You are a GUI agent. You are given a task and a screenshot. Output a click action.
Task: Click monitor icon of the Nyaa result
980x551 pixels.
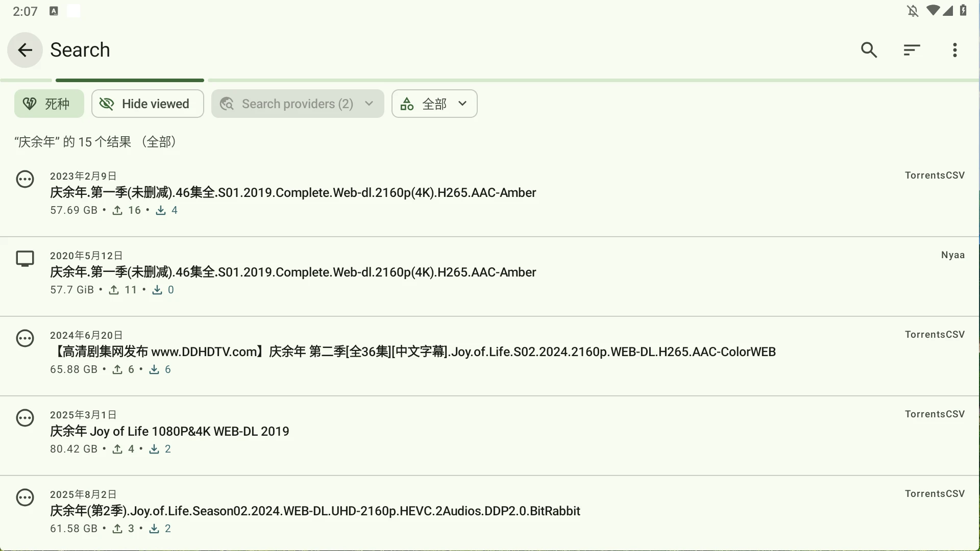coord(25,259)
